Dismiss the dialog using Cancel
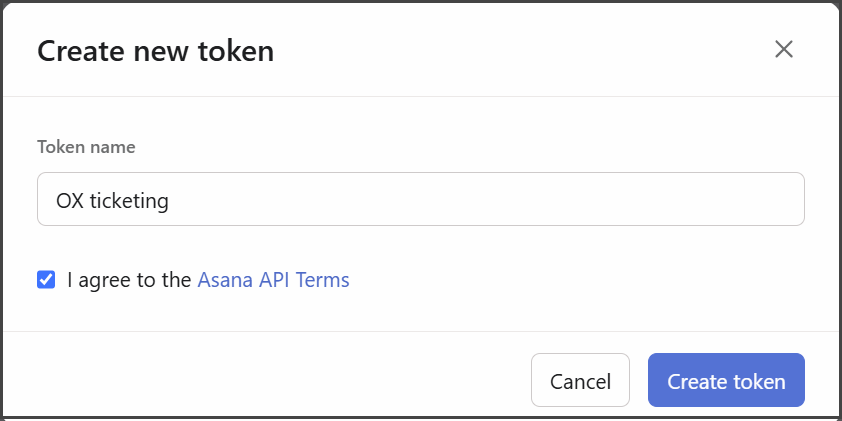This screenshot has height=421, width=842. (x=580, y=381)
